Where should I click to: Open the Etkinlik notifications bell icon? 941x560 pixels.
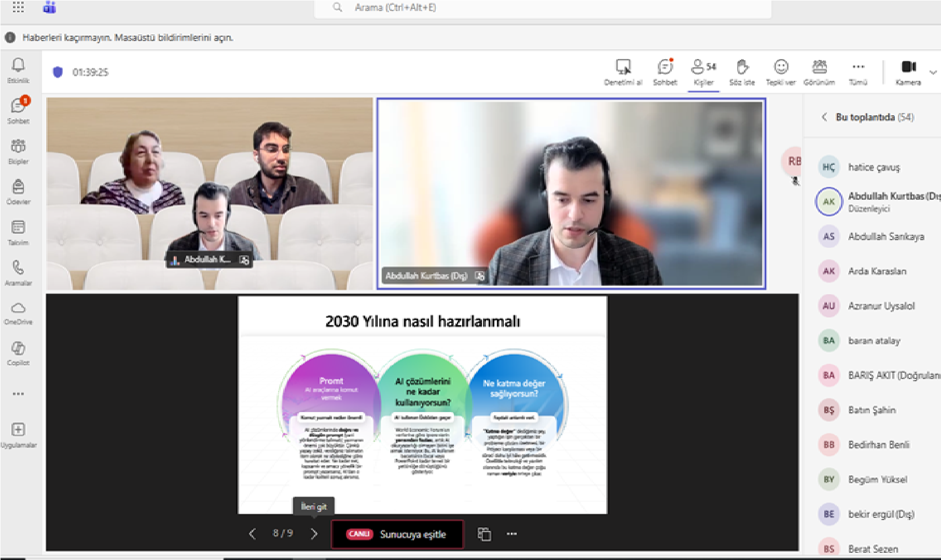pos(18,69)
